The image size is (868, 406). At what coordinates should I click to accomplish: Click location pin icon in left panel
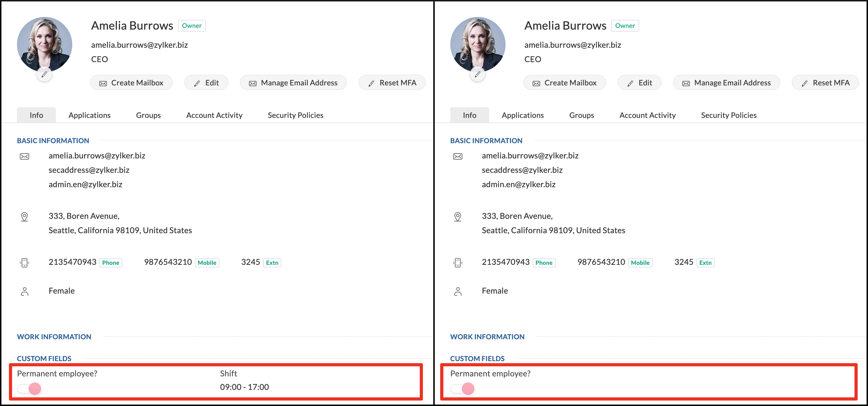click(x=24, y=217)
